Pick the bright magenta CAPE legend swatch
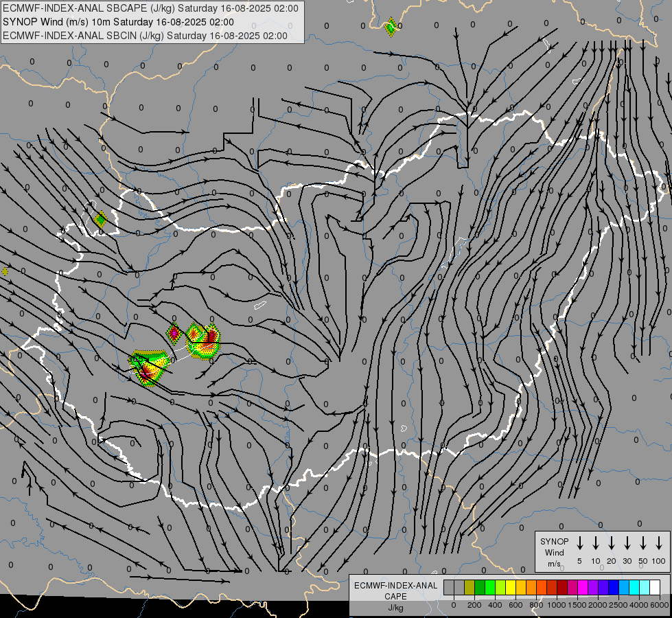 click(x=583, y=588)
